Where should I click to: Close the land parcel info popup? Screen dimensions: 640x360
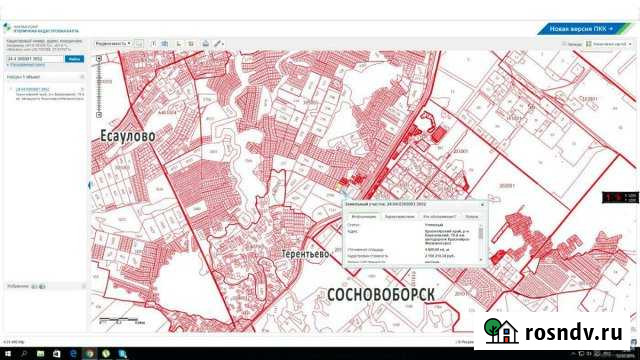pos(482,204)
